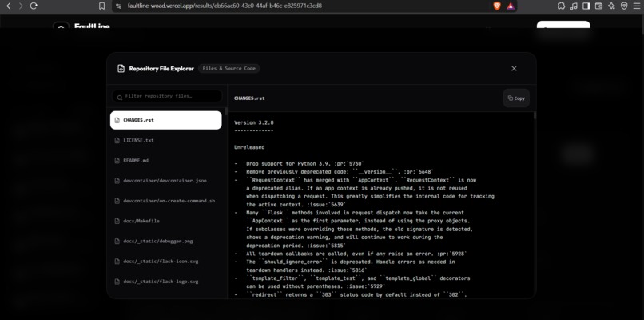Viewport: 644px width, 320px height.
Task: Open media control music note icon
Action: (574, 6)
